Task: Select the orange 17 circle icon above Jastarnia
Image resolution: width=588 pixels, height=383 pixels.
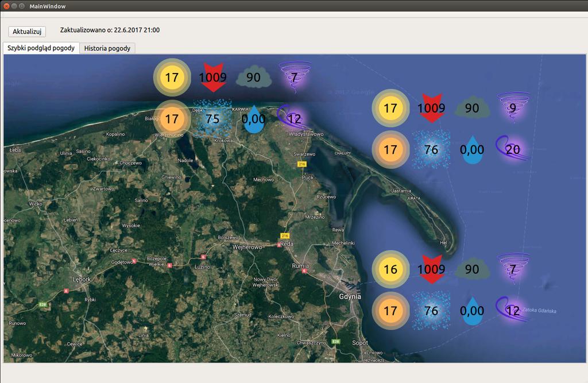Action: [390, 150]
